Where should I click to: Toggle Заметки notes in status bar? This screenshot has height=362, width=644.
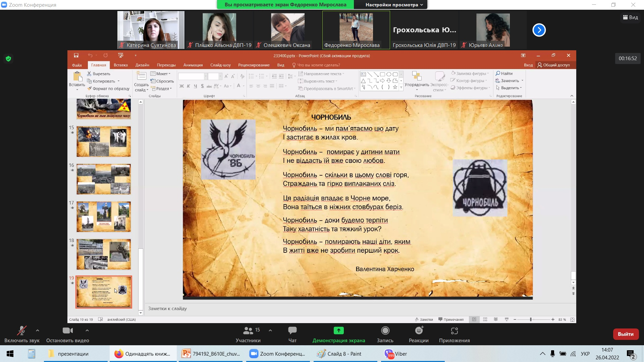tap(424, 319)
